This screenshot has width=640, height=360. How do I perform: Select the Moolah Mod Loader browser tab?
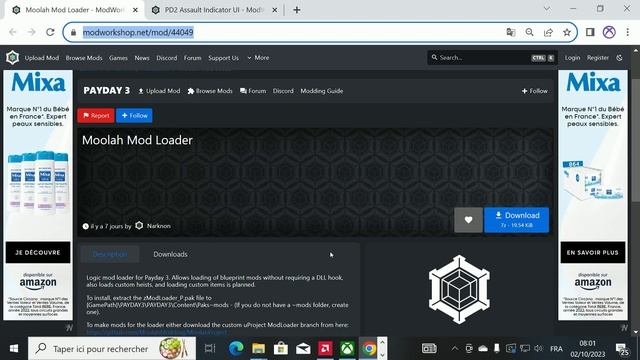73,10
